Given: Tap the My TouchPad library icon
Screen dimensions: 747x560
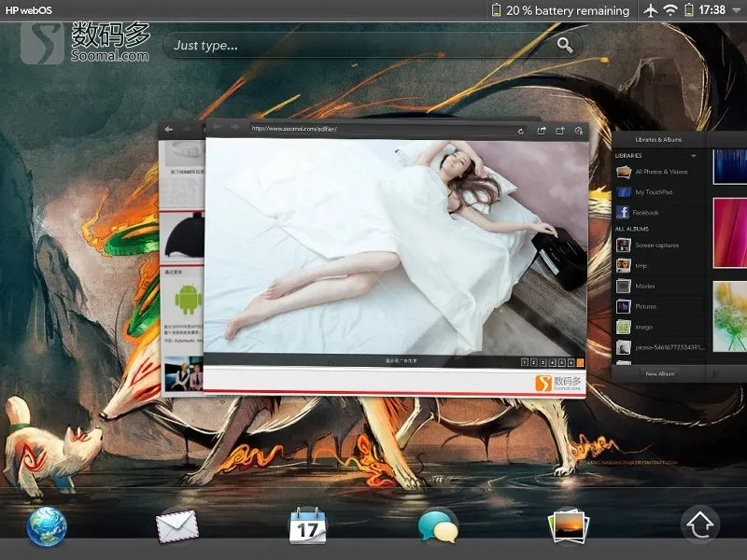Looking at the screenshot, I should (x=623, y=192).
